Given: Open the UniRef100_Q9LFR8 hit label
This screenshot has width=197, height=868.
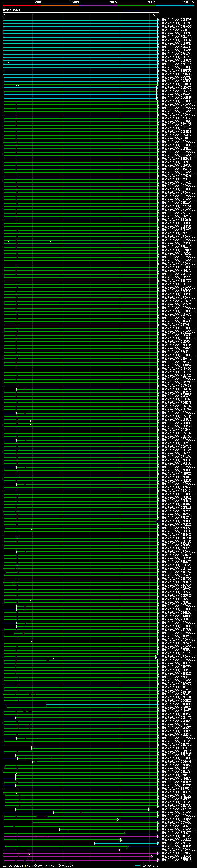Looking at the screenshot, I should 176,20.
